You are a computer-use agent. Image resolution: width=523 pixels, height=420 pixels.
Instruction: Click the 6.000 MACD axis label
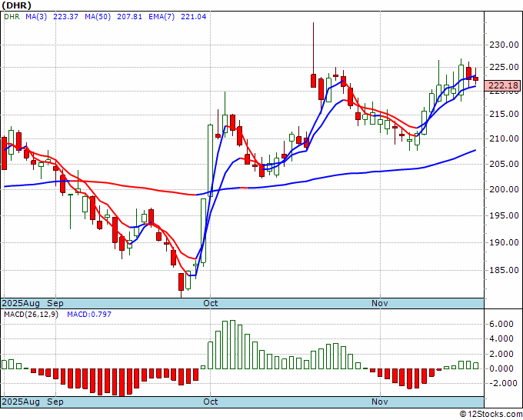tap(501, 324)
